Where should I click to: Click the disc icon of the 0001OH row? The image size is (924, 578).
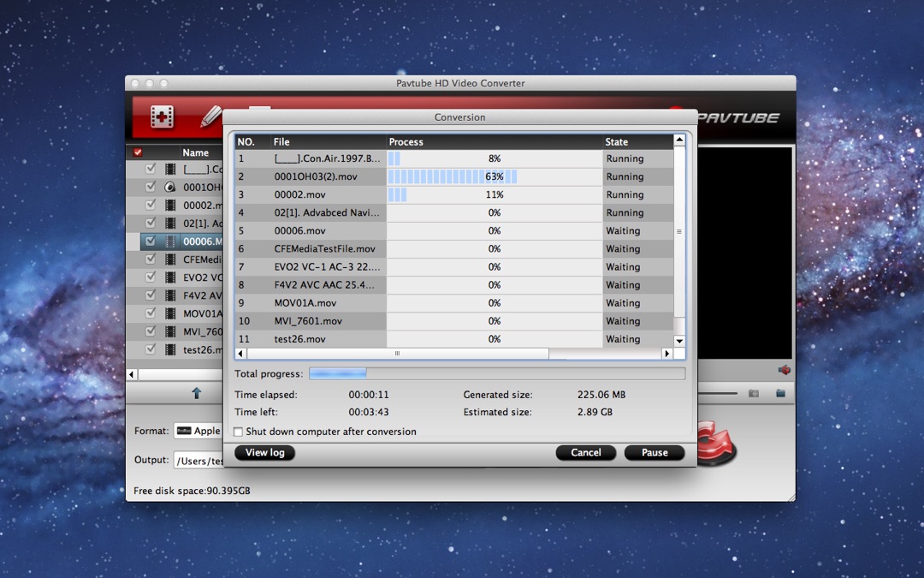[170, 187]
